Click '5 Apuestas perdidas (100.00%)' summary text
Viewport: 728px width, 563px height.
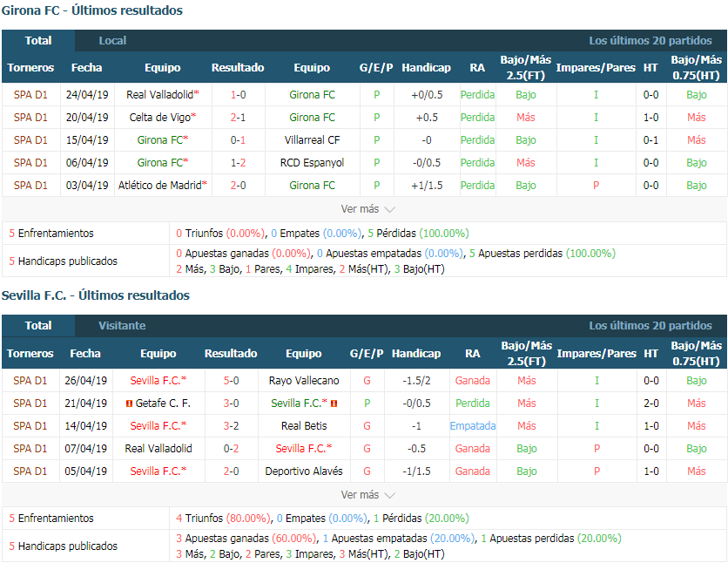(x=543, y=254)
